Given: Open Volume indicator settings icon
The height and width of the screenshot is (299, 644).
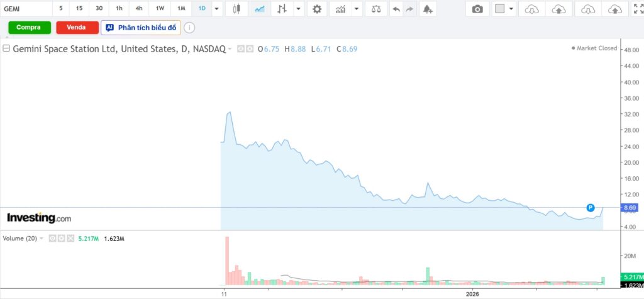Looking at the screenshot, I should (61, 239).
